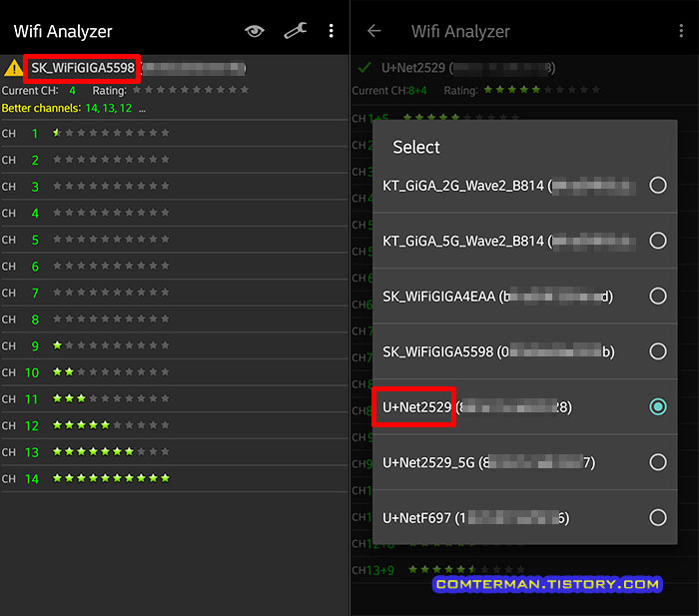Tap the back arrow in right screen

[x=374, y=31]
